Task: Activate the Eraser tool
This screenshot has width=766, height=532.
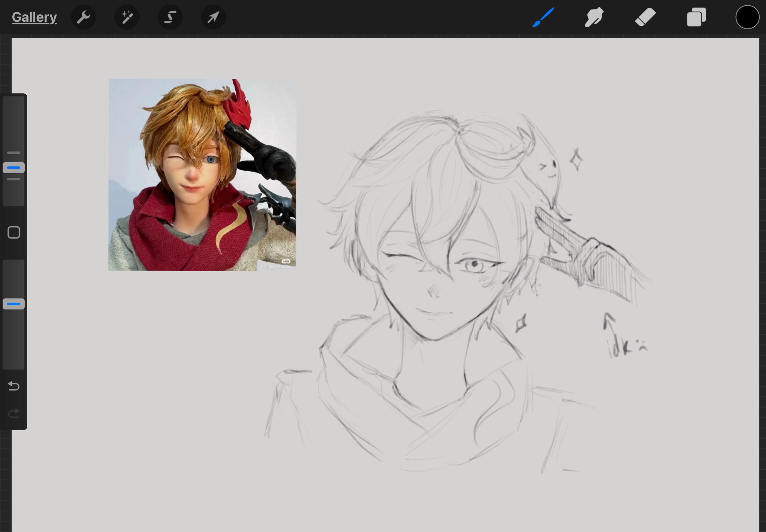Action: coord(645,17)
